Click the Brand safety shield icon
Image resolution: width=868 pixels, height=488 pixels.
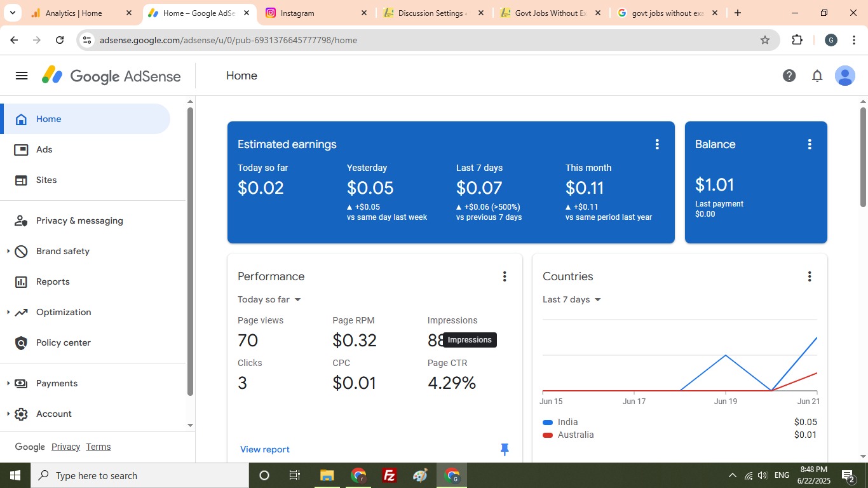coord(21,251)
